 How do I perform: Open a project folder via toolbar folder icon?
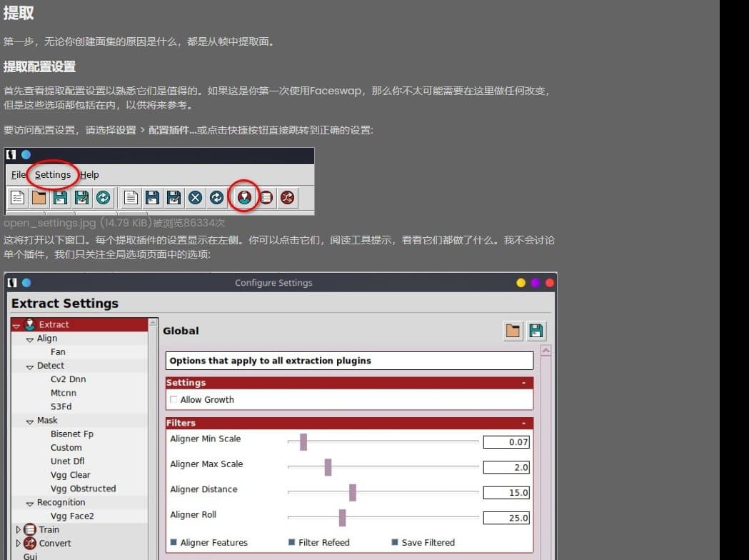pyautogui.click(x=39, y=198)
